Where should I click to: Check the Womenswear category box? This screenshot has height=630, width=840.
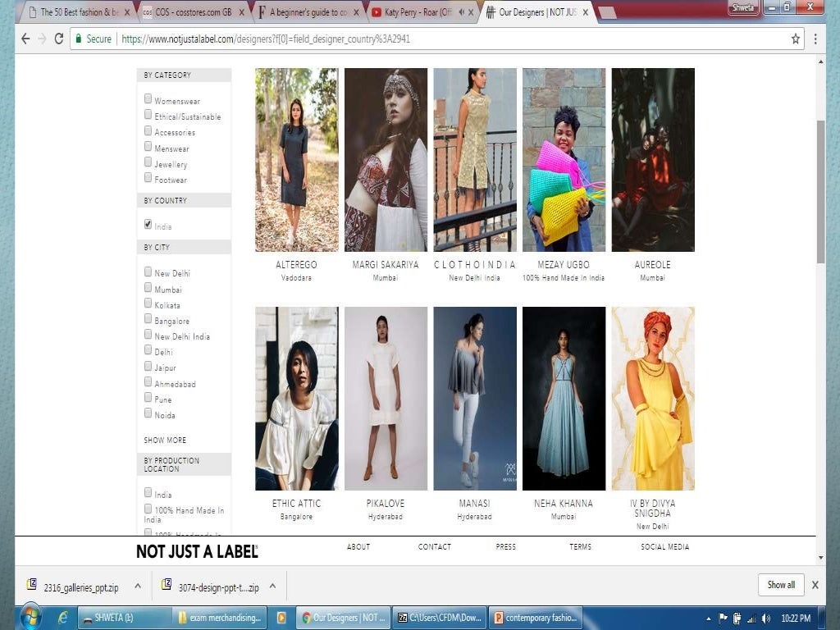coord(148,98)
